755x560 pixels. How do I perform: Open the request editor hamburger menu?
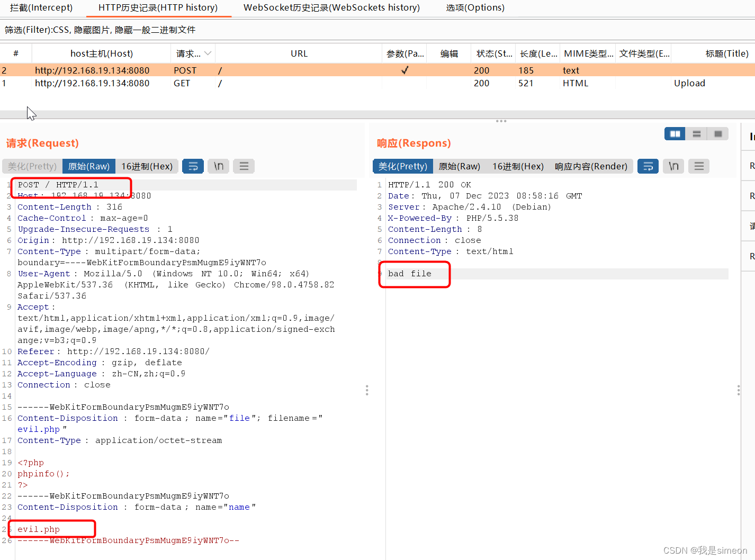[x=244, y=166]
